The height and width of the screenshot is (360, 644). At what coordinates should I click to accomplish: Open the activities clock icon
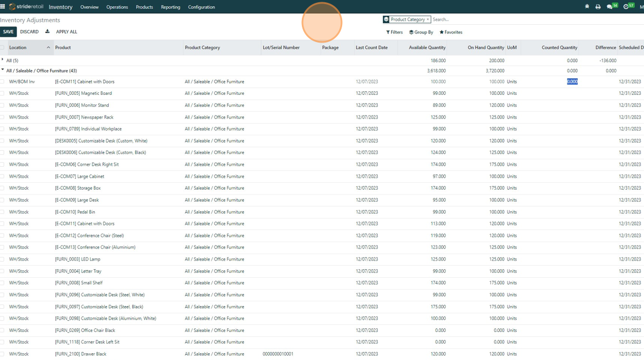tap(626, 6)
